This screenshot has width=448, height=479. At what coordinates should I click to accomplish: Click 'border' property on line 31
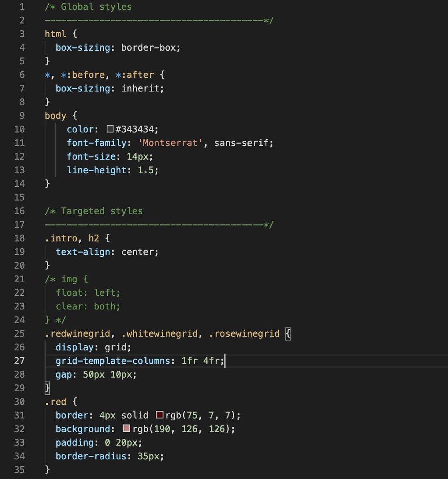pyautogui.click(x=72, y=415)
